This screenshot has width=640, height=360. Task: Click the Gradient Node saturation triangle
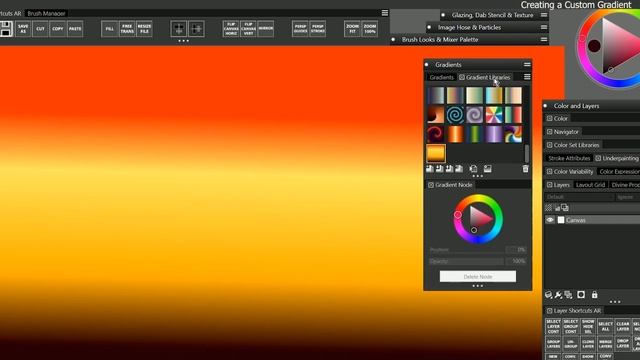tap(479, 219)
